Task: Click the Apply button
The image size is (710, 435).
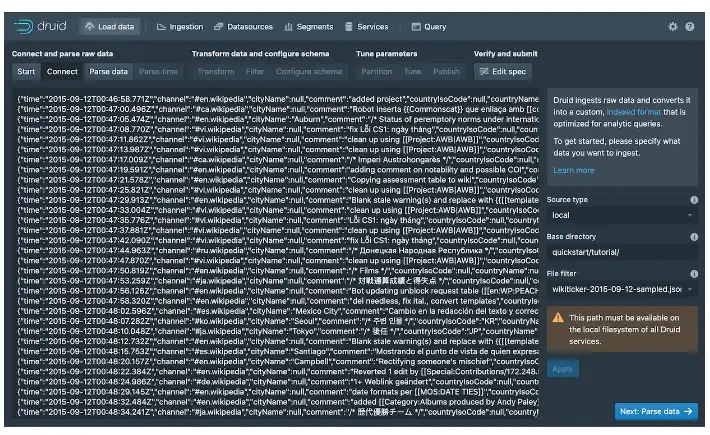Action: tap(562, 369)
